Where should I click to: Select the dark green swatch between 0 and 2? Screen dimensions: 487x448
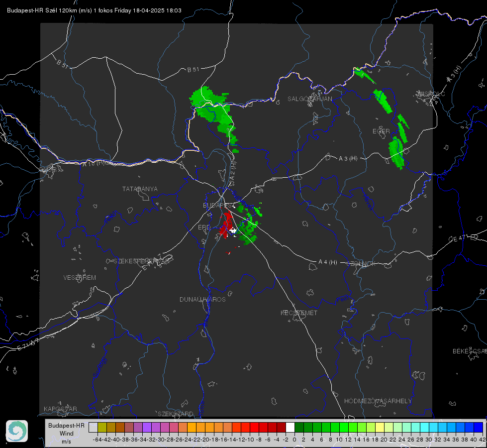[x=299, y=427]
